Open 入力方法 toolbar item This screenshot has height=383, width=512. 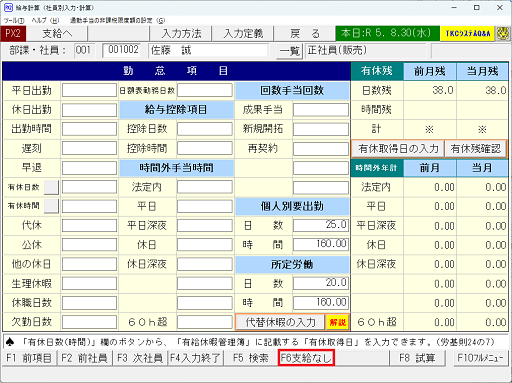click(181, 34)
